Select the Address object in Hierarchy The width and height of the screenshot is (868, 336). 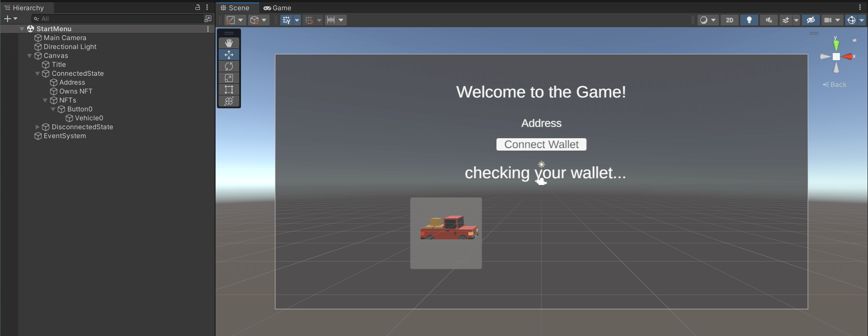pyautogui.click(x=72, y=82)
